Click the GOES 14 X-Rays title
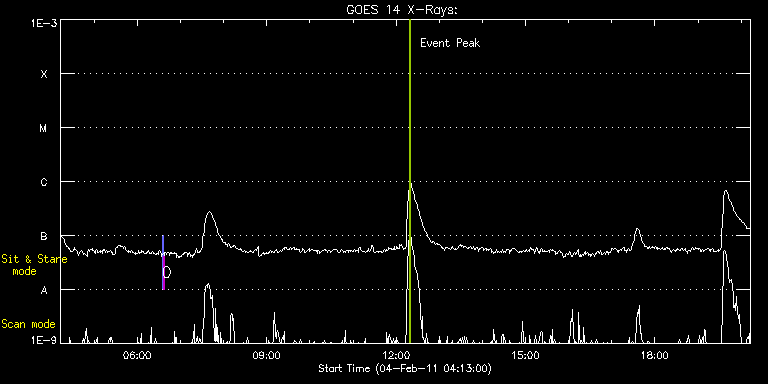Screen dimensions: 768x384 pos(402,10)
